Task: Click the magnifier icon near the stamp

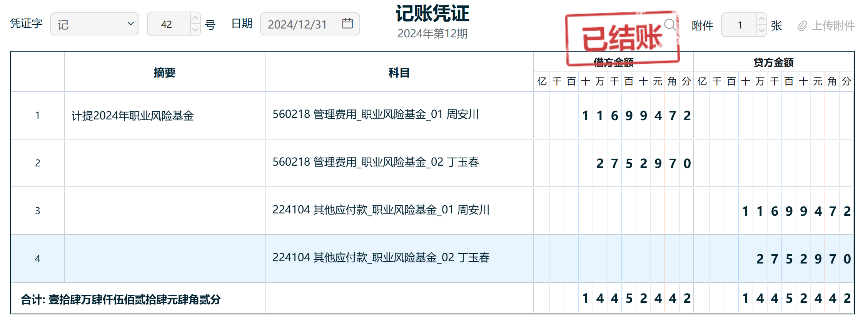Action: tap(670, 25)
